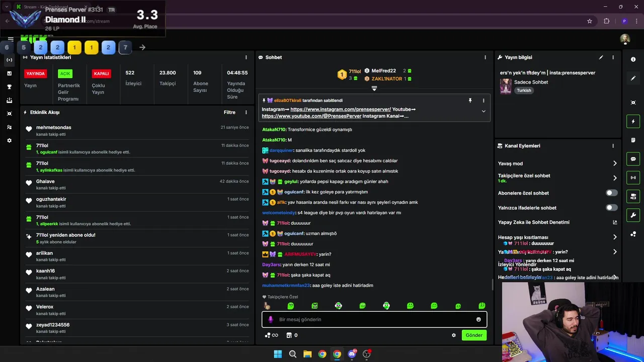Click the three-dots cluster icon in right toolbar

coord(633,234)
